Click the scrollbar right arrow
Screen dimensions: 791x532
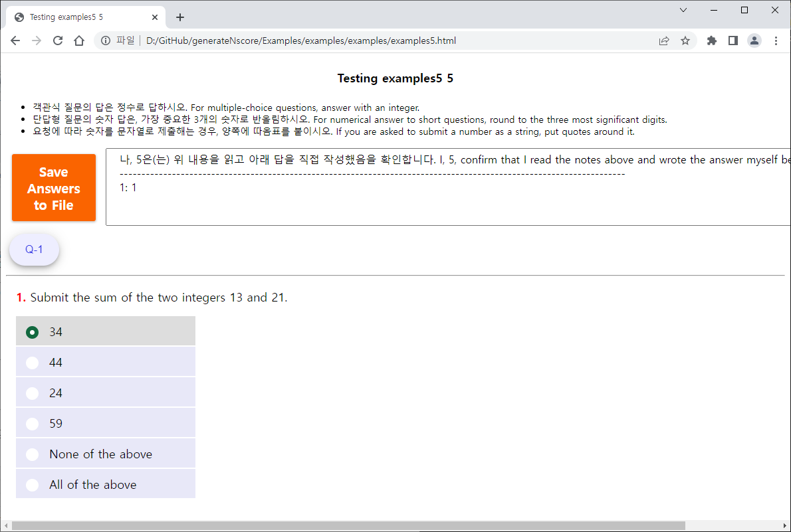pyautogui.click(x=785, y=526)
